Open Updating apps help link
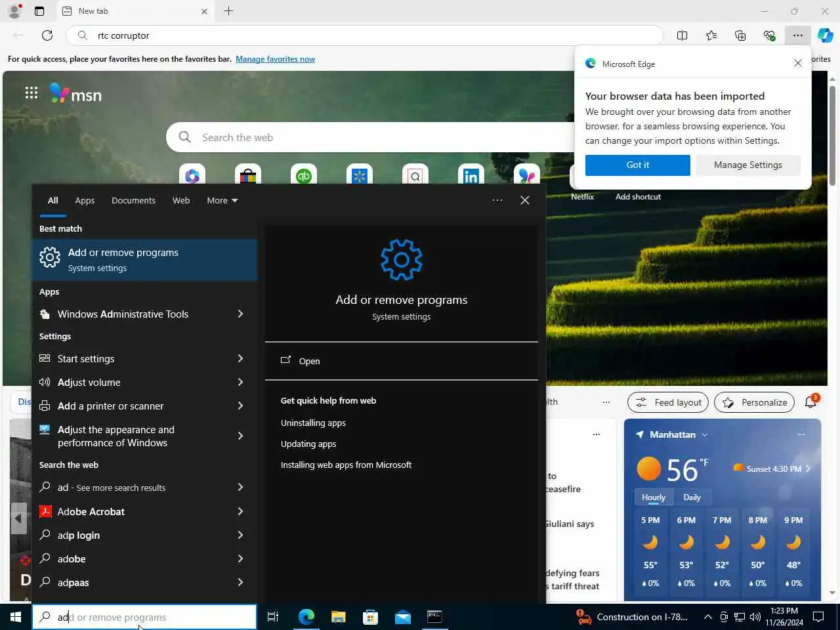Image resolution: width=840 pixels, height=630 pixels. [x=308, y=444]
